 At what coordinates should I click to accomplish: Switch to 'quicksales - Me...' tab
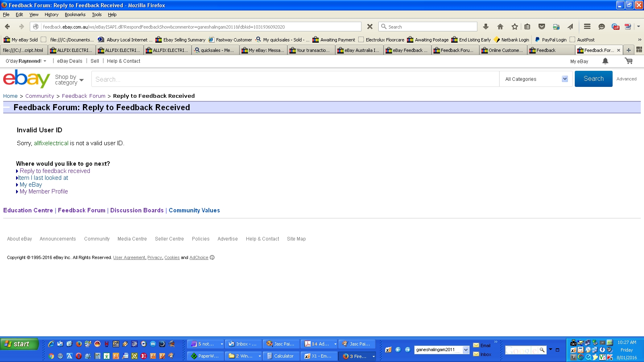[215, 50]
